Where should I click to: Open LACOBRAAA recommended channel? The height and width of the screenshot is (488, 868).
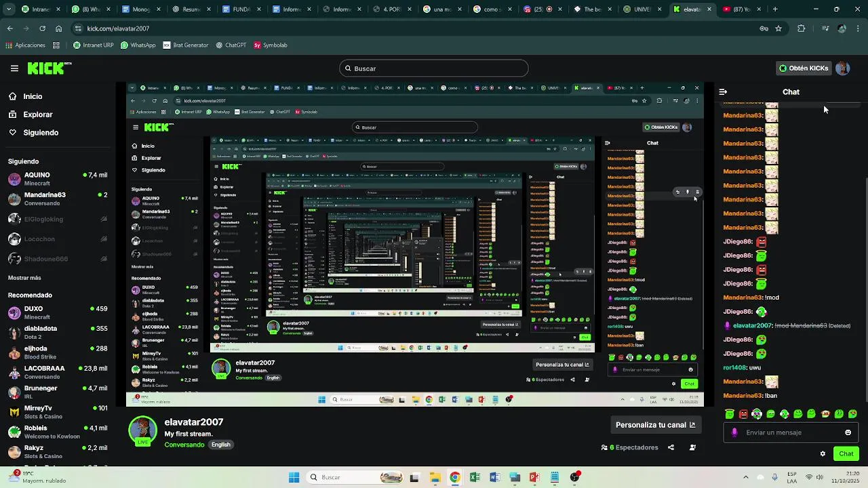click(x=58, y=372)
